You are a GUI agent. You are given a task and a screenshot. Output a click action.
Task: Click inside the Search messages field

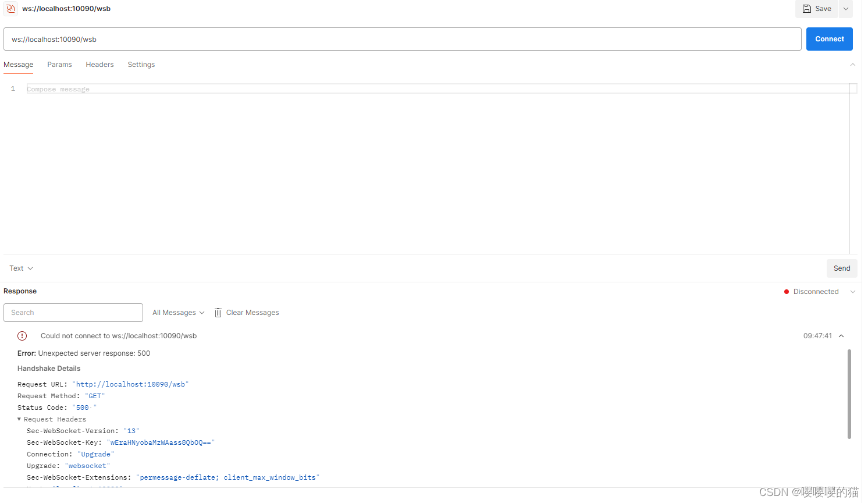[x=73, y=312]
